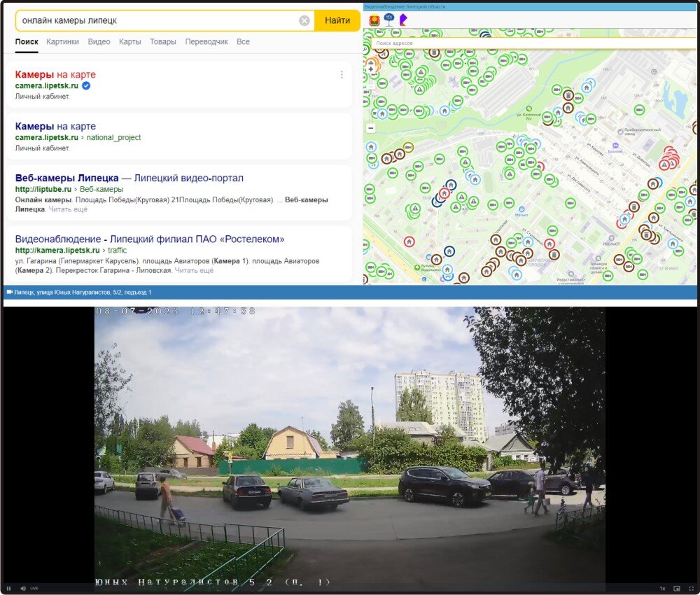
Task: Pause the live camera stream
Action: click(x=8, y=588)
